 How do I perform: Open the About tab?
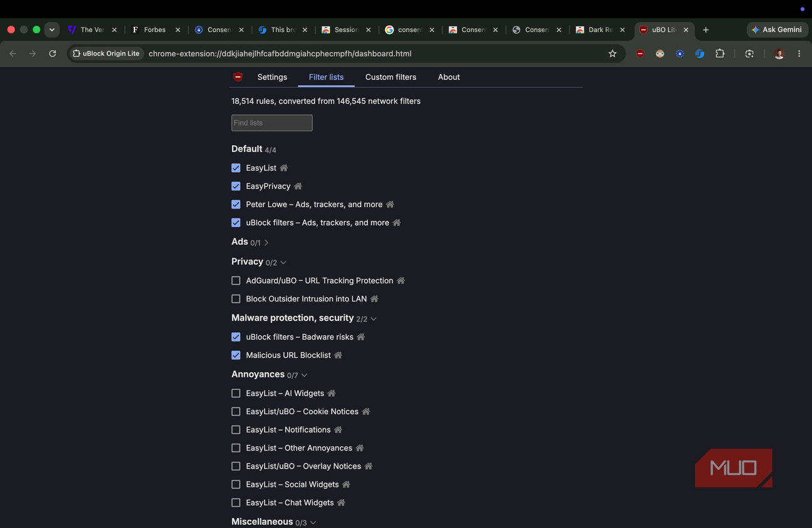[449, 77]
